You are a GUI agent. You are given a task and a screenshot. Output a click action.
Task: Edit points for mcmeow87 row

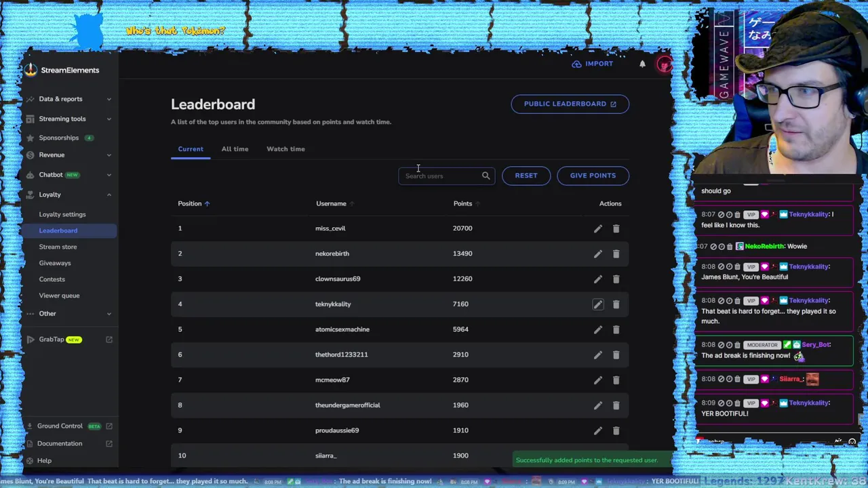coord(597,380)
